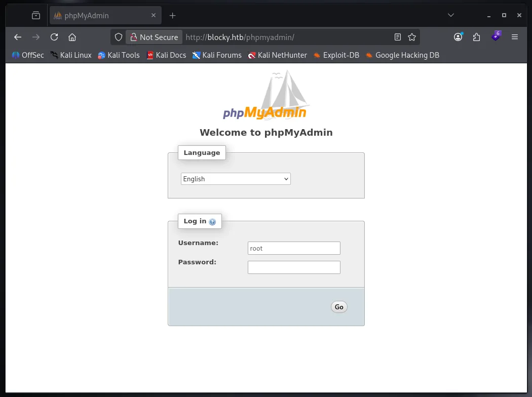
Task: Open the Exploit-DB bookmark
Action: (336, 55)
